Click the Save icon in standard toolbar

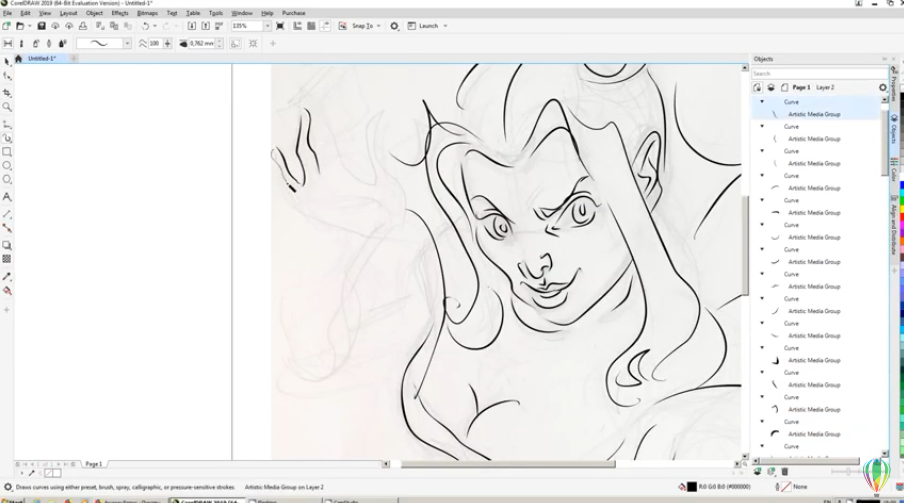click(41, 26)
